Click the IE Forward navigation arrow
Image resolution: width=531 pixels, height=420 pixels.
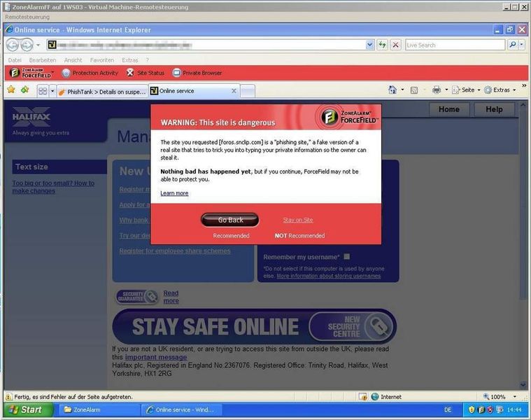(x=27, y=45)
